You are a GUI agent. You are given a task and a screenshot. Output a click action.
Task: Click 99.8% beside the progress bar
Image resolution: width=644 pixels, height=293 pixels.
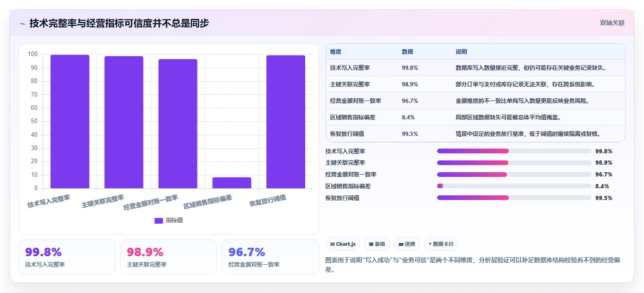click(x=604, y=151)
